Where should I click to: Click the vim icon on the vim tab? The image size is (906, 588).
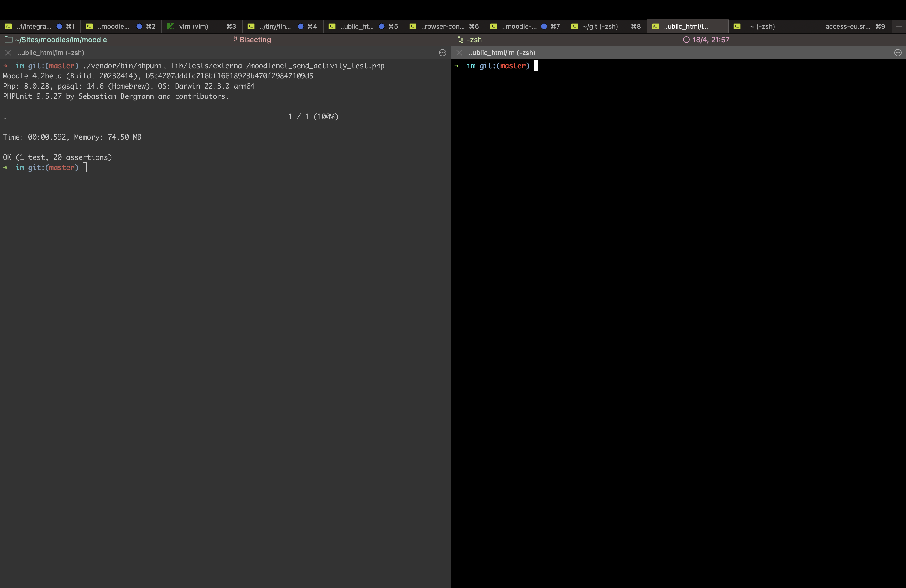[x=170, y=26]
